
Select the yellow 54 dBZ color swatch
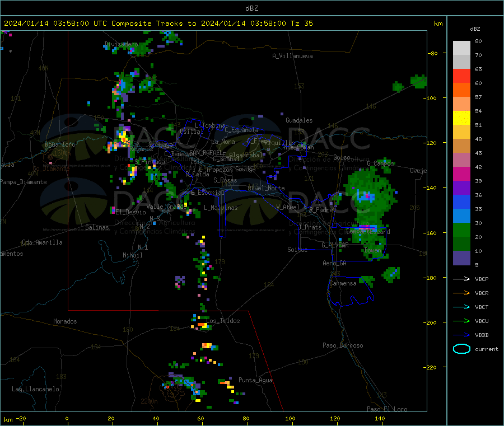[461, 118]
